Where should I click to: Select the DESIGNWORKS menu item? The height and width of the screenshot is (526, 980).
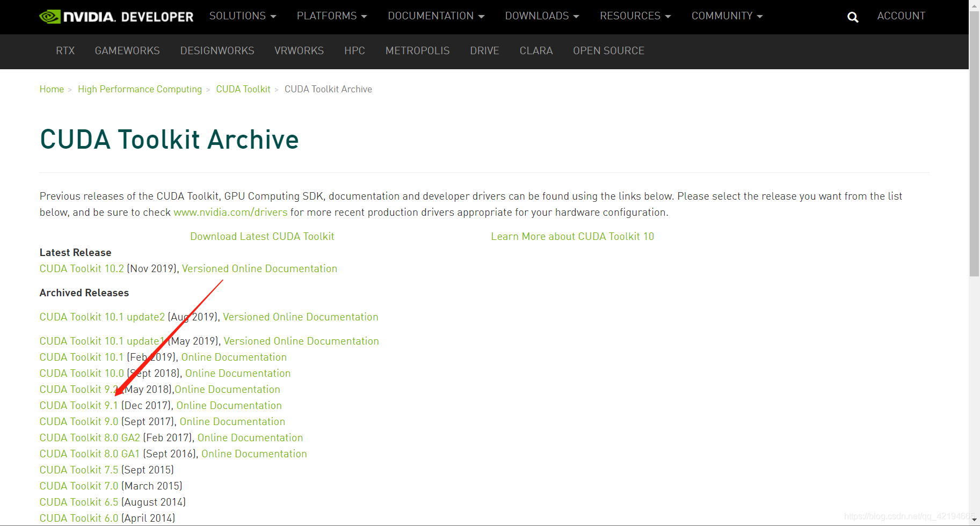[217, 50]
